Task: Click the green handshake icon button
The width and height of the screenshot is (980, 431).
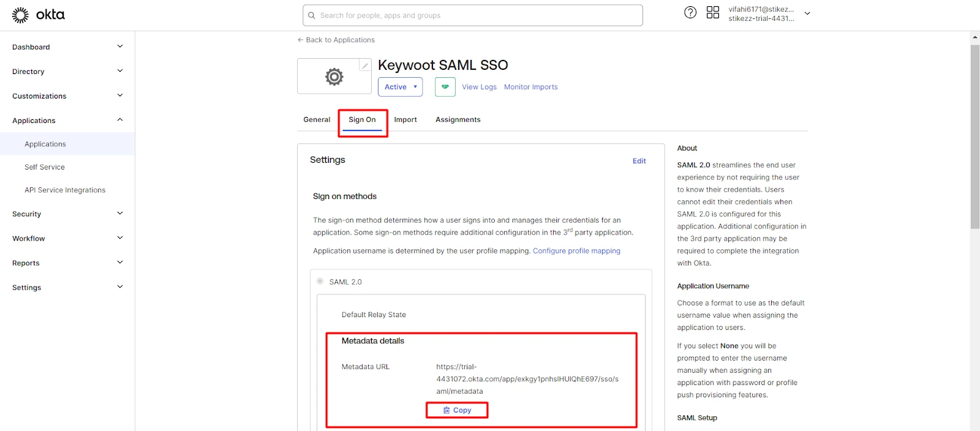Action: 445,87
